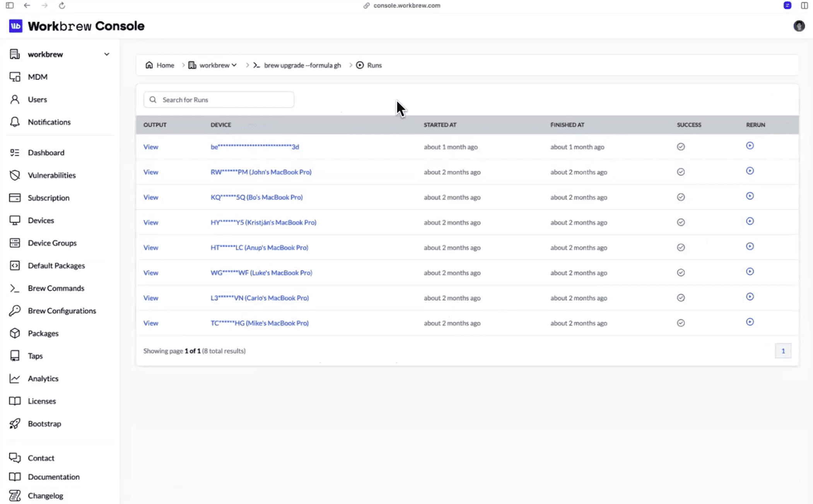
Task: Open Brew Commands in the sidebar
Action: 56,288
